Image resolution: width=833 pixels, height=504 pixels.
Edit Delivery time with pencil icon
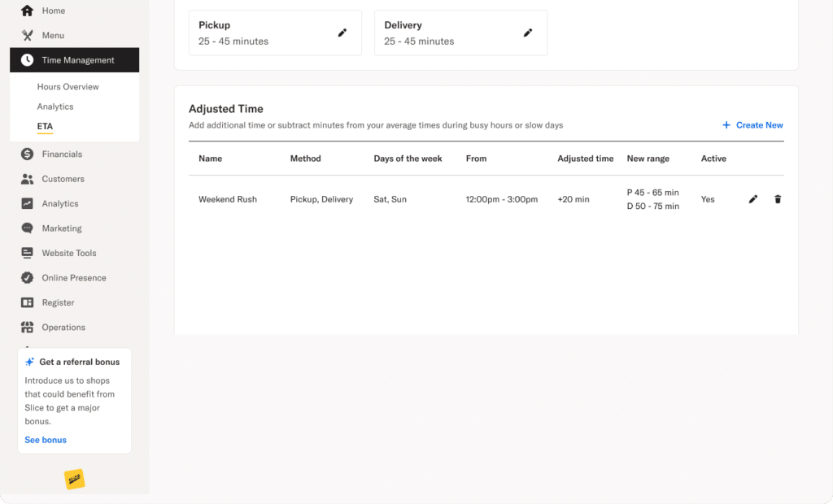tap(527, 33)
